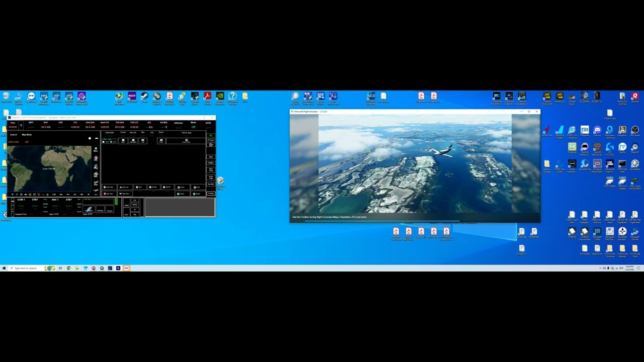
Task: Open TeamViewer desktop shortcut
Action: coord(31,96)
